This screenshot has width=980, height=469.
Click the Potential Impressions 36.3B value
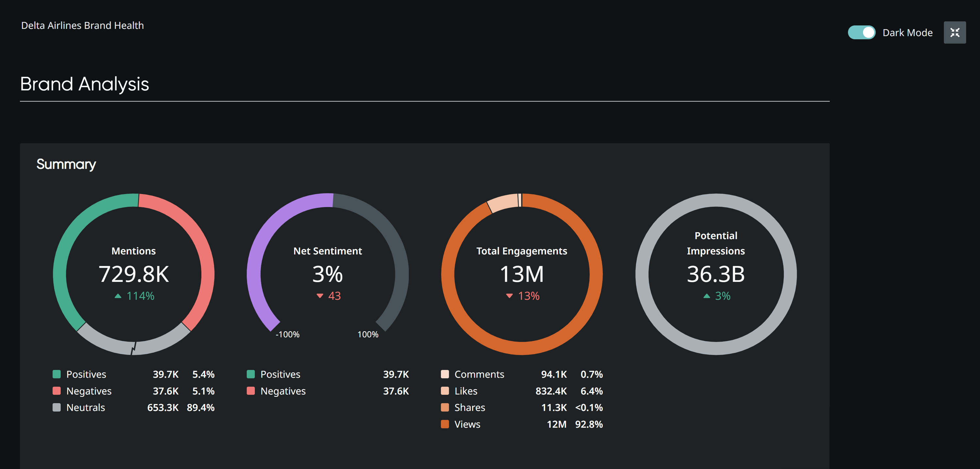[x=716, y=274]
